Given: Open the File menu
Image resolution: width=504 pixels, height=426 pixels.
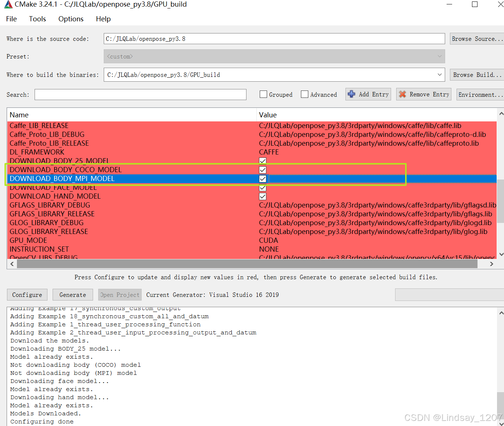Looking at the screenshot, I should click(x=11, y=19).
